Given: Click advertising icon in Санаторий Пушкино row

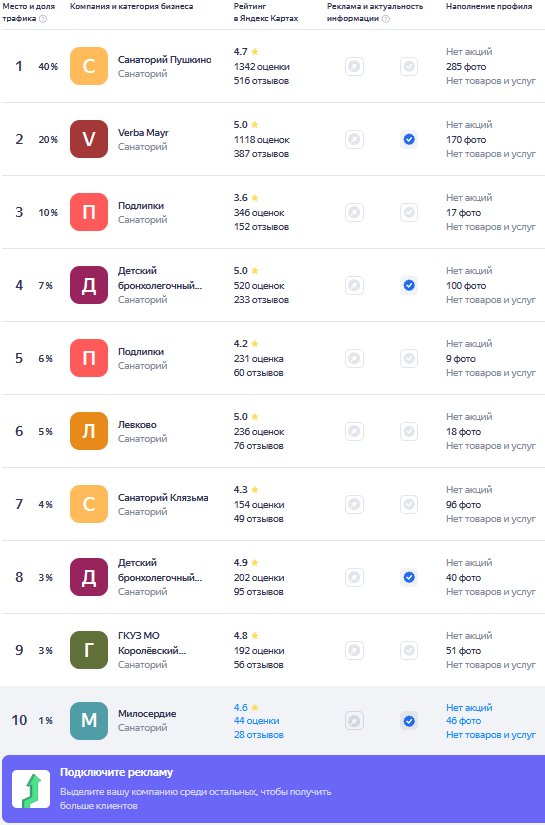Looking at the screenshot, I should [354, 67].
